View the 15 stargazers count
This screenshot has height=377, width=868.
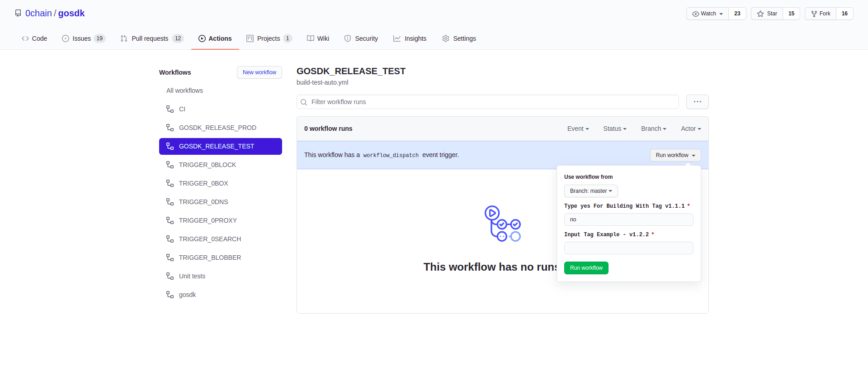[792, 14]
